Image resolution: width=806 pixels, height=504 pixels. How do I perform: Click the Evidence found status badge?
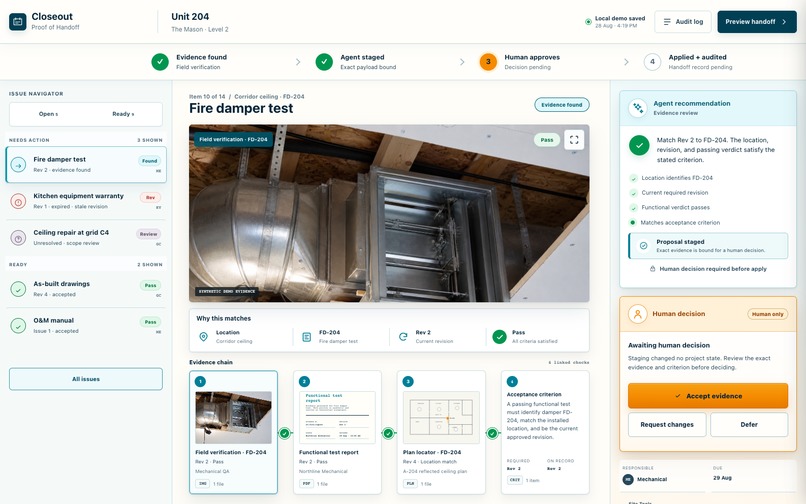562,105
